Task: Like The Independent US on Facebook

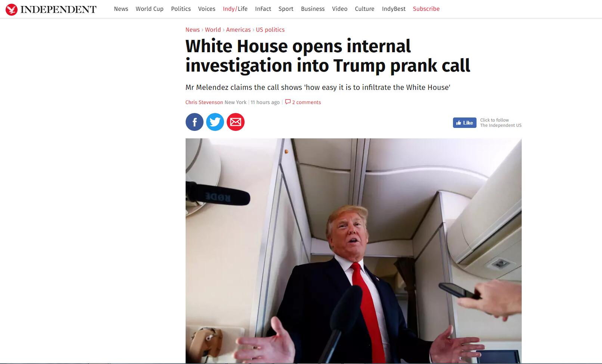Action: 465,123
